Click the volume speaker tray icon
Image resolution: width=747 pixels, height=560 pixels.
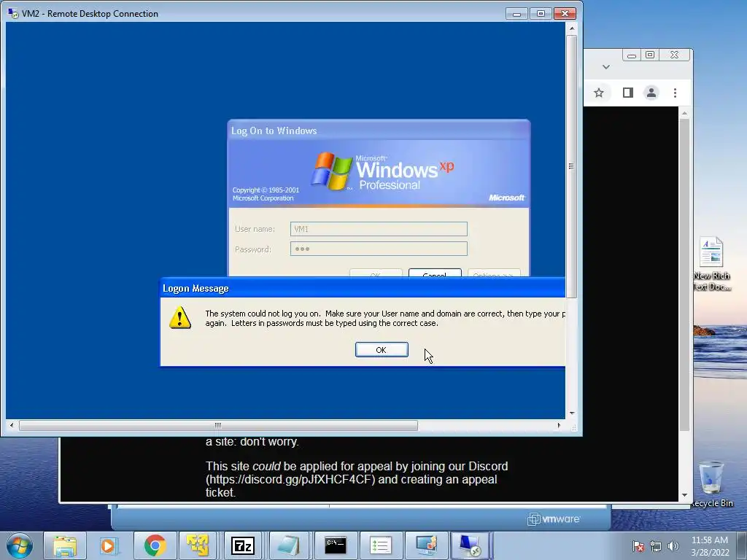673,546
